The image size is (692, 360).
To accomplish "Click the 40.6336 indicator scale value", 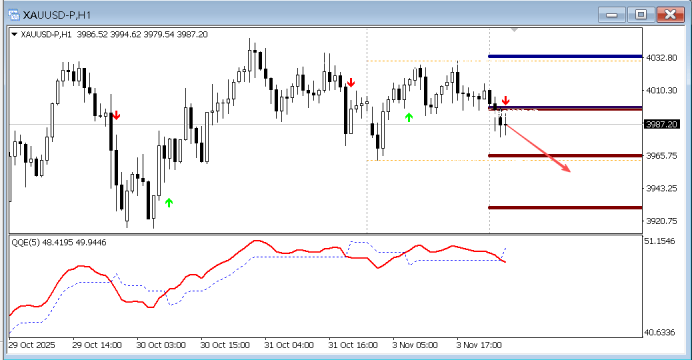I will [x=660, y=332].
